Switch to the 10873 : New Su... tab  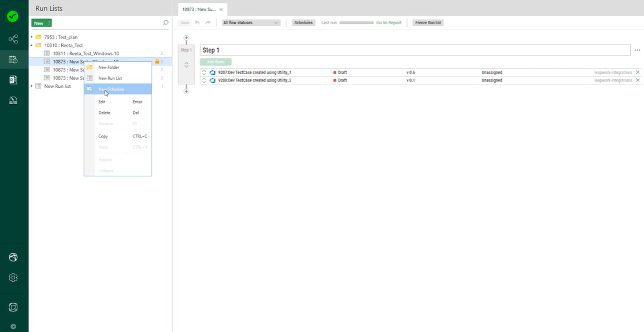tap(198, 9)
